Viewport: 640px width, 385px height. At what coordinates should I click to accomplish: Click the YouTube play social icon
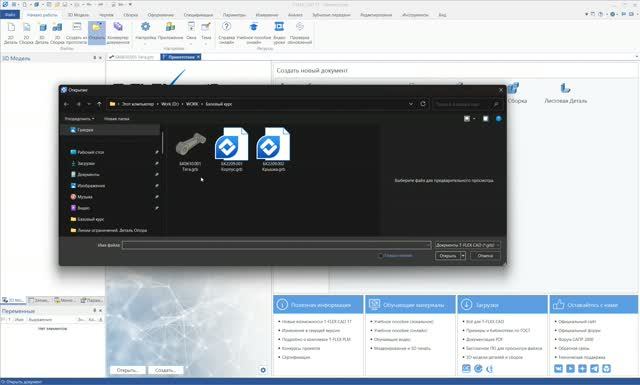pos(570,369)
